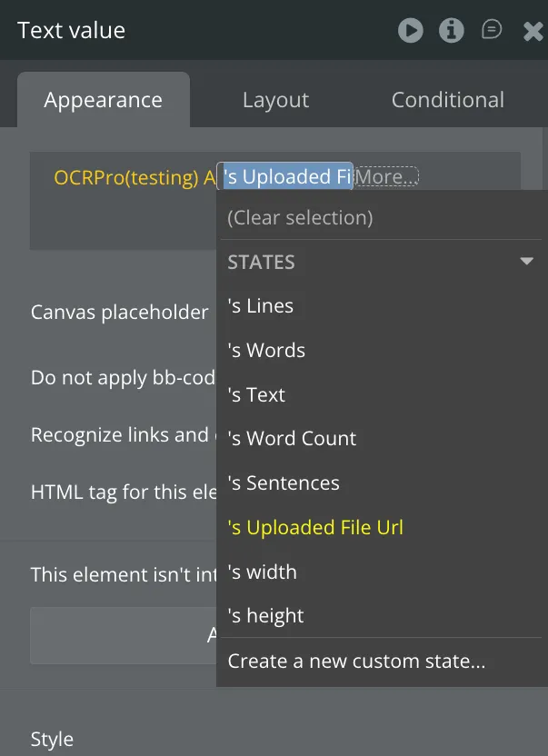The image size is (548, 756).
Task: Choose 's Words state
Action: pyautogui.click(x=266, y=351)
